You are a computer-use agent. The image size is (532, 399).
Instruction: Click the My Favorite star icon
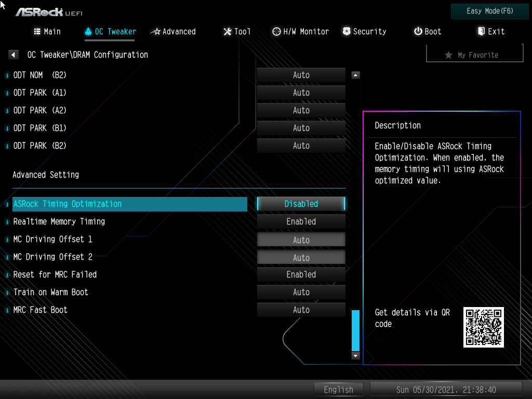(x=448, y=55)
